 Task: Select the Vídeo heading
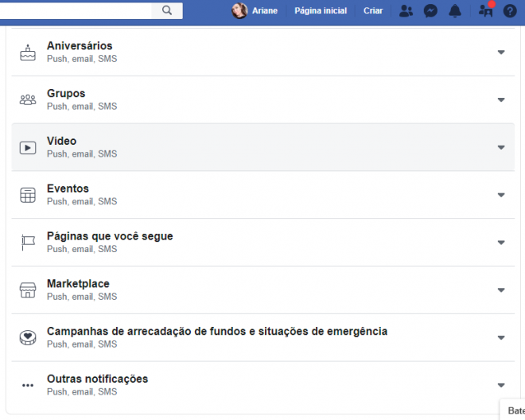point(61,141)
